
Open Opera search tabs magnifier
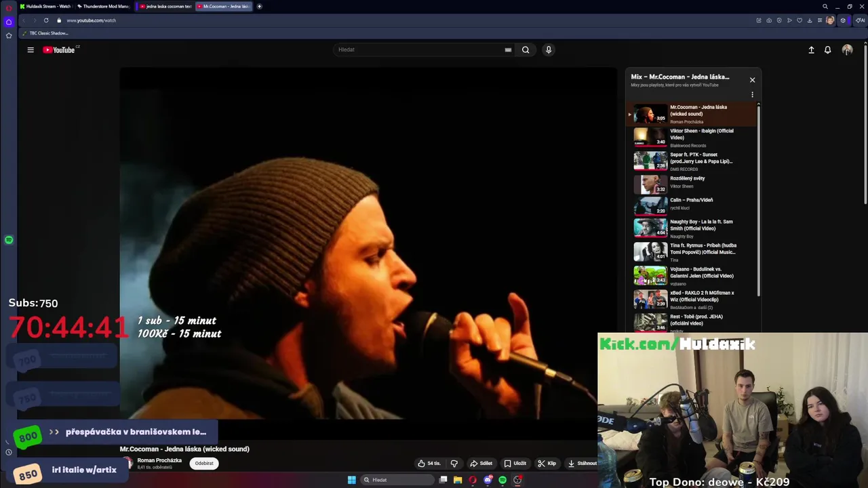tap(825, 6)
